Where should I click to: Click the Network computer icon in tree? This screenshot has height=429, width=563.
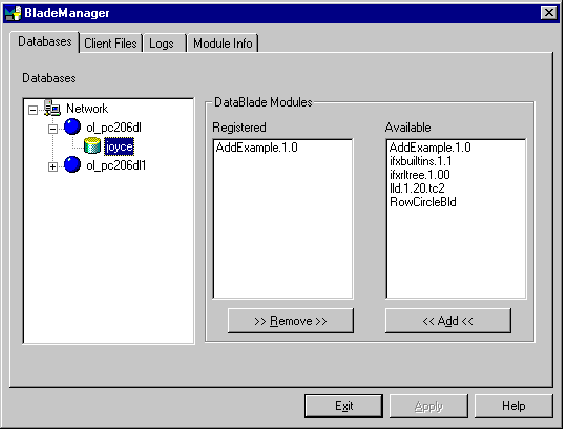(52, 108)
